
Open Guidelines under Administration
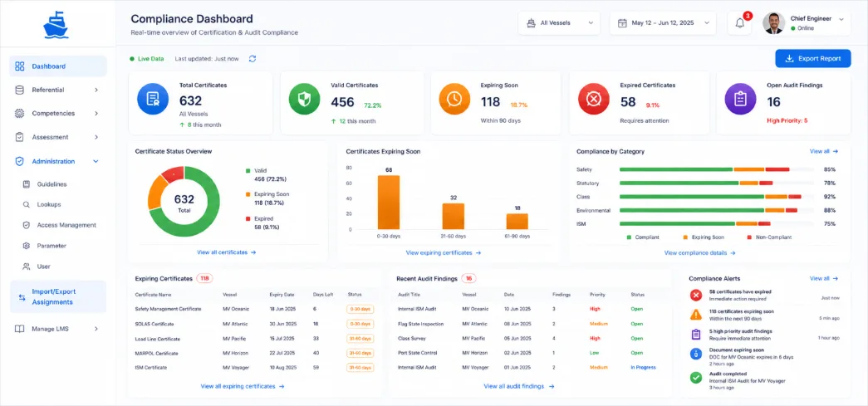(x=52, y=184)
